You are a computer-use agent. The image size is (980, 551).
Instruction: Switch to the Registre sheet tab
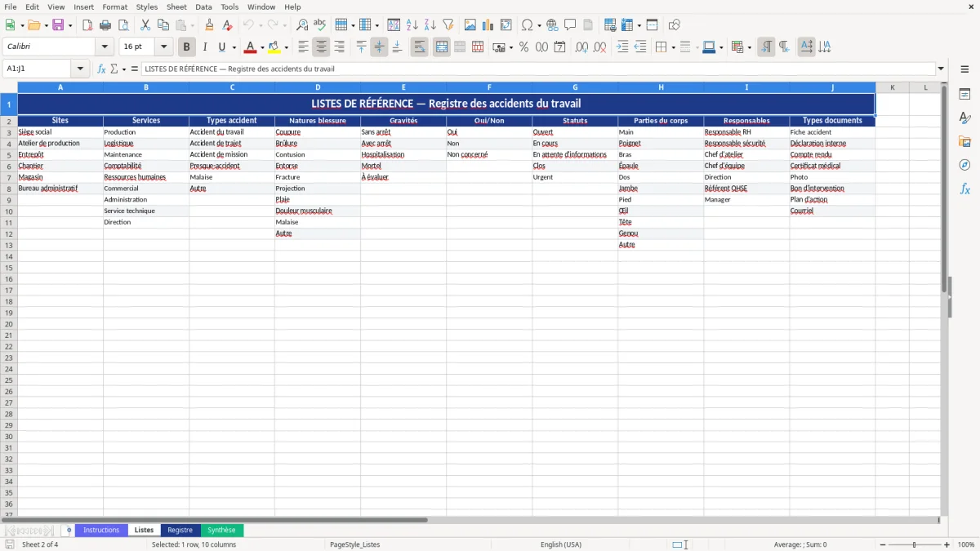pyautogui.click(x=180, y=531)
